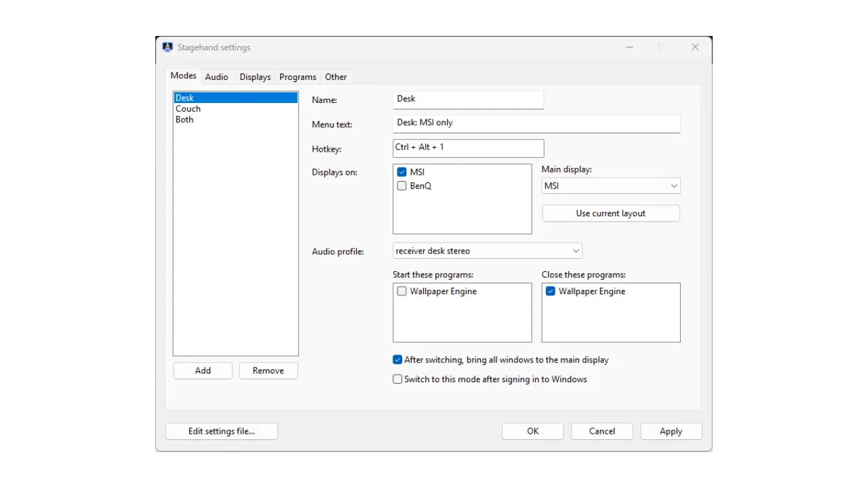Viewport: 868px width, 488px height.
Task: Select the Both mode in list
Action: tap(235, 119)
